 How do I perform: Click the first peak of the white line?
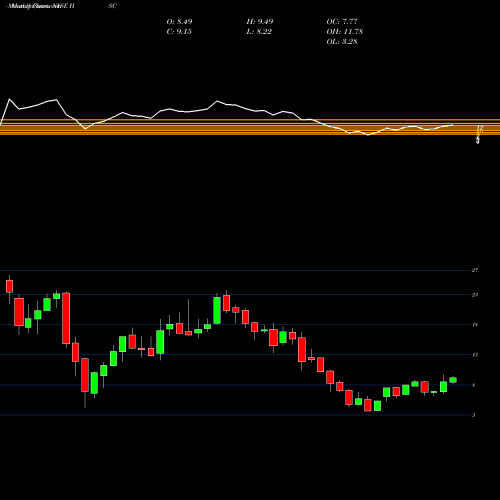coord(9,99)
